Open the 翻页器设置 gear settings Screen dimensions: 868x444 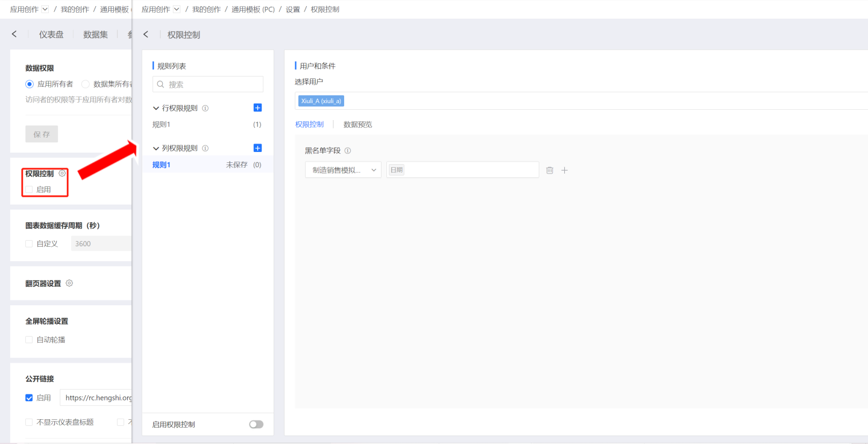pyautogui.click(x=69, y=284)
